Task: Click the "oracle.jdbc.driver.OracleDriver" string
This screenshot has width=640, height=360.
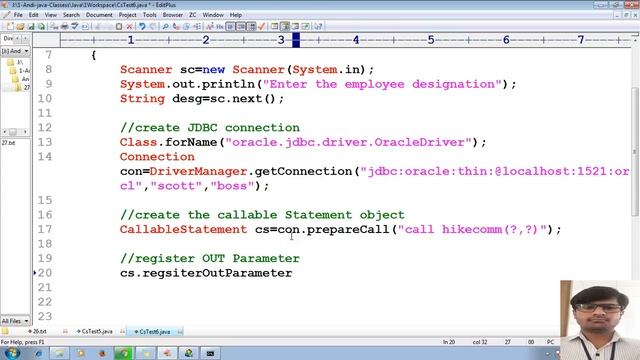Action: point(349,142)
